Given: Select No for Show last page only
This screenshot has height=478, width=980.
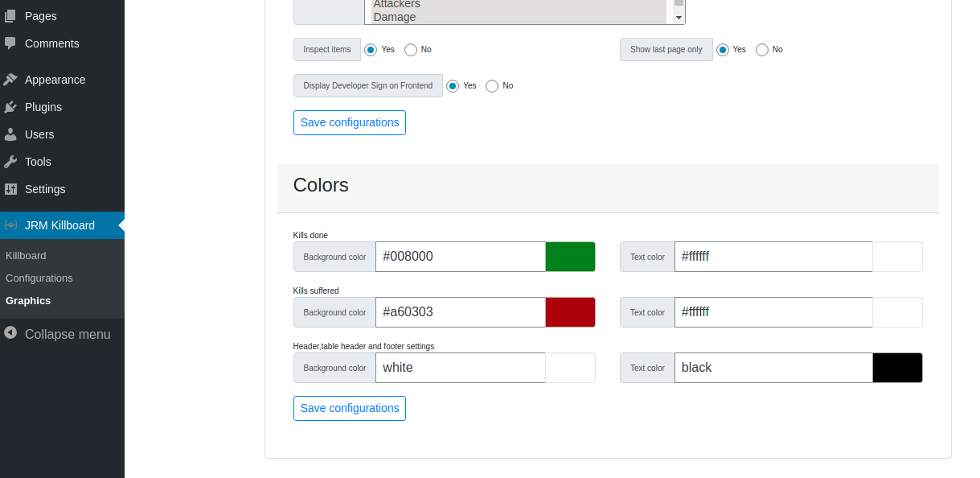Looking at the screenshot, I should (762, 50).
